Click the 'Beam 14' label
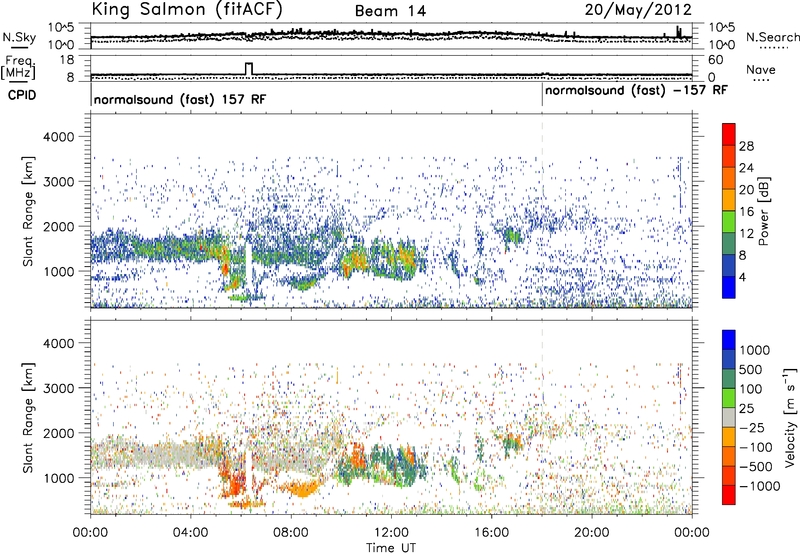 point(390,11)
